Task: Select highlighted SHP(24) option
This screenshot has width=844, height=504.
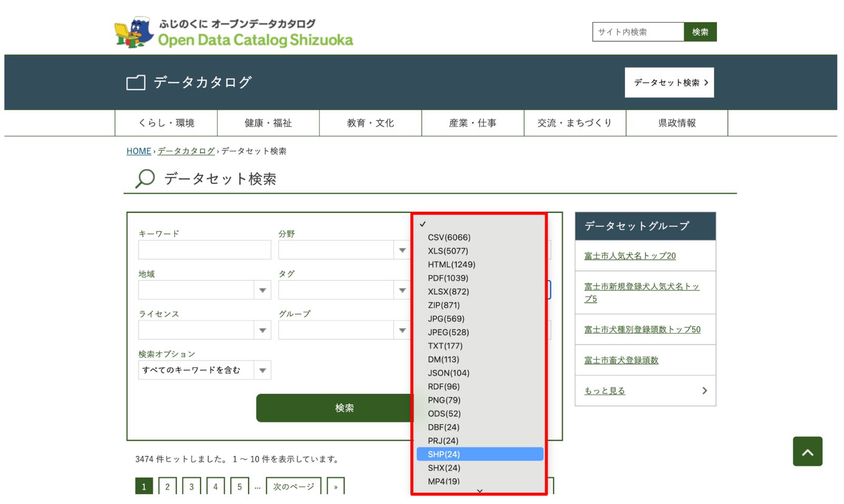Action: click(x=480, y=454)
